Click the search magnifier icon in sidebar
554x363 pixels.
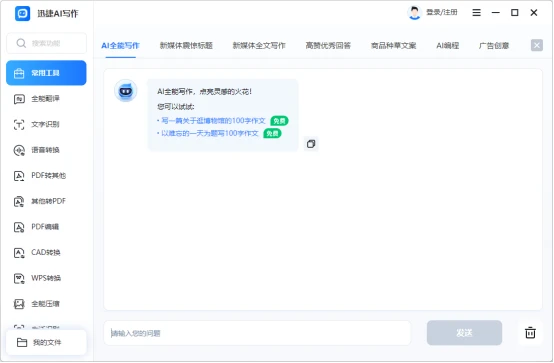click(21, 43)
